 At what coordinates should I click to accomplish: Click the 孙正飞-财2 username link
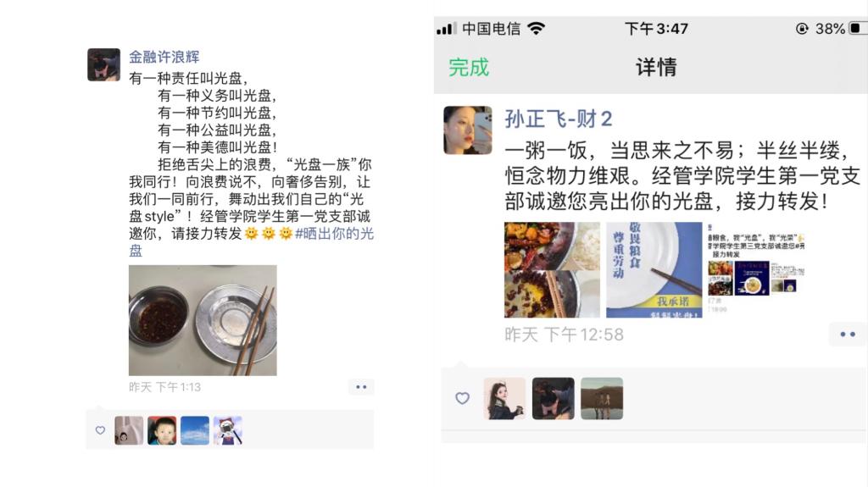[x=558, y=119]
